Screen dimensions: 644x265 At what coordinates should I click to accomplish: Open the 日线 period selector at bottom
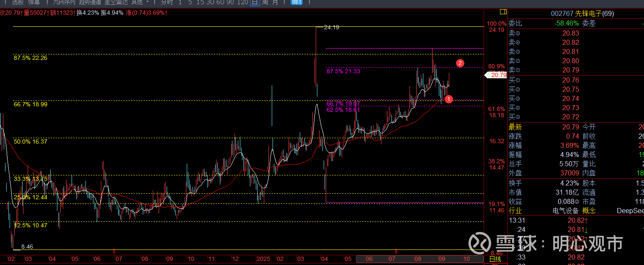tap(495, 259)
